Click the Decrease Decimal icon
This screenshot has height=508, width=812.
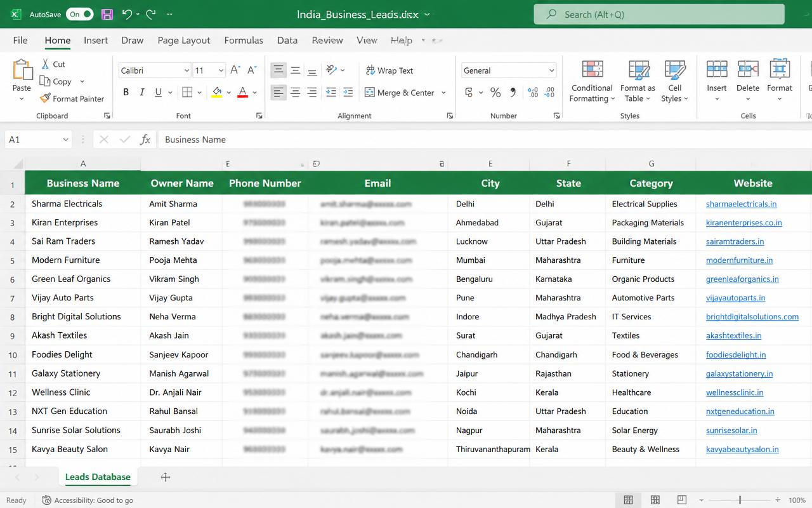(550, 93)
